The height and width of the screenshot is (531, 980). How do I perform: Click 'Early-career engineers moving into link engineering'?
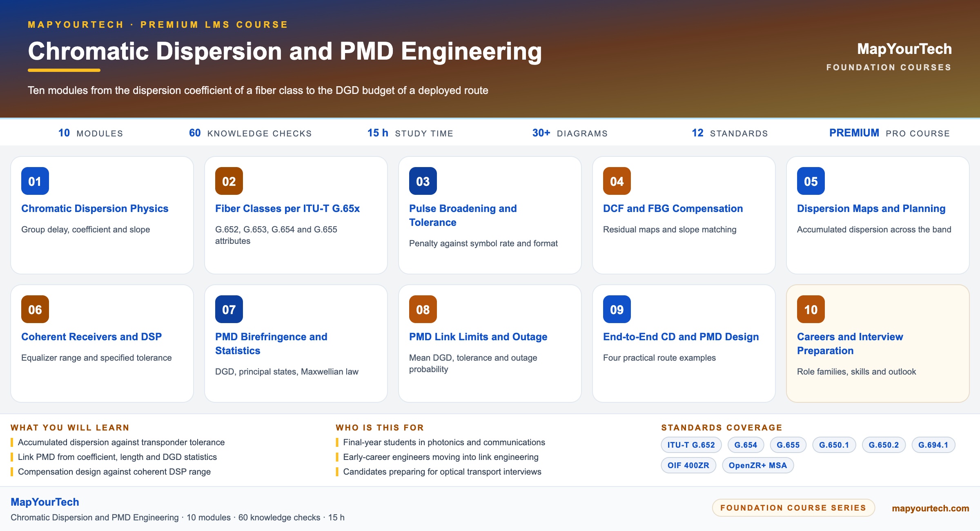[x=441, y=457]
